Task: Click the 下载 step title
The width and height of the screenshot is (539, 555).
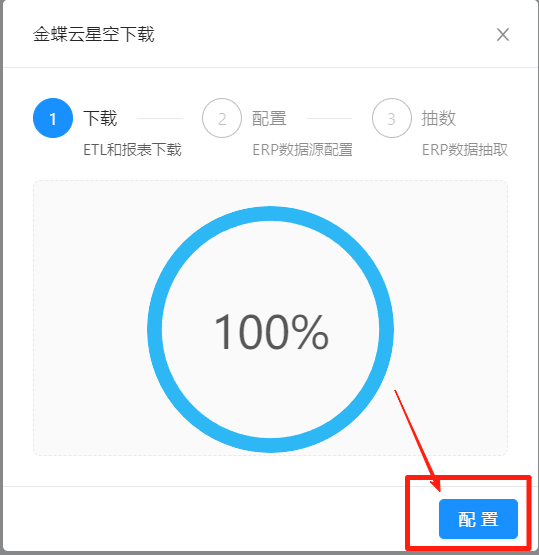Action: pos(100,118)
